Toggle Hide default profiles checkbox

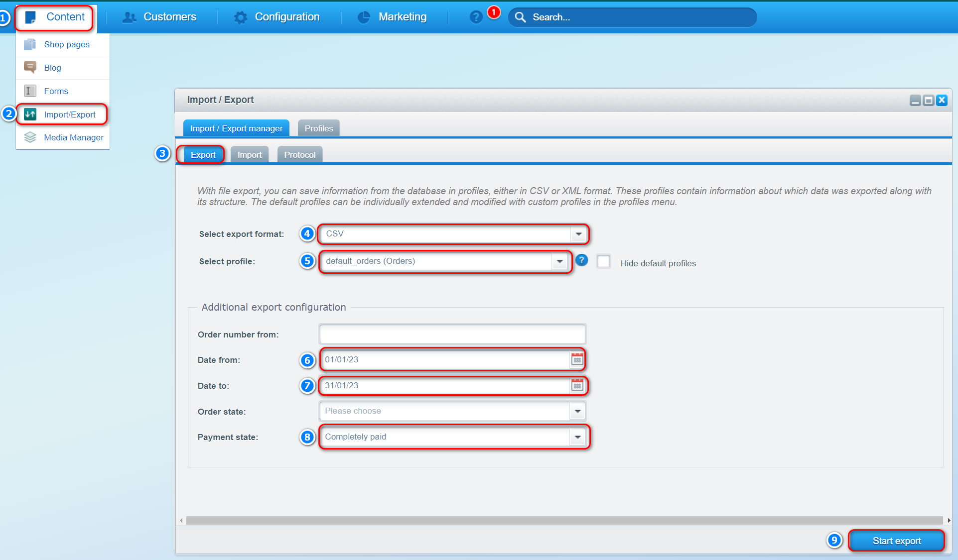point(603,261)
